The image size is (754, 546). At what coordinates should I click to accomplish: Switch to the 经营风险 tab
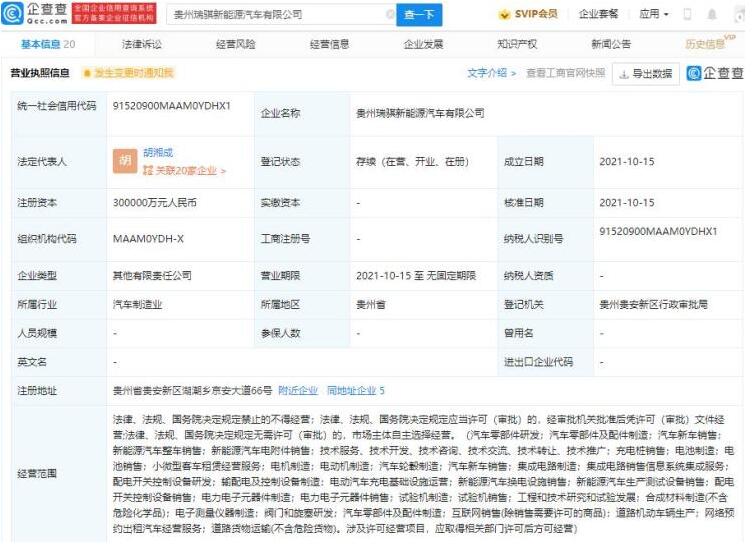pyautogui.click(x=236, y=44)
